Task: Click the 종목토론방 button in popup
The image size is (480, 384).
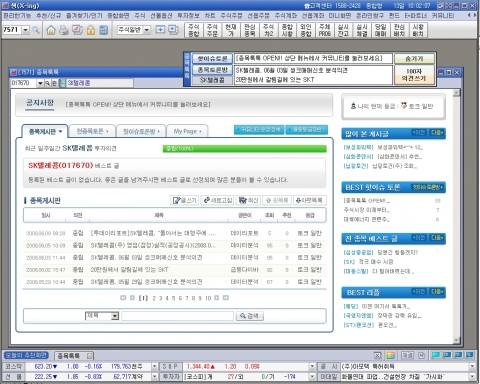Action: coord(212,70)
